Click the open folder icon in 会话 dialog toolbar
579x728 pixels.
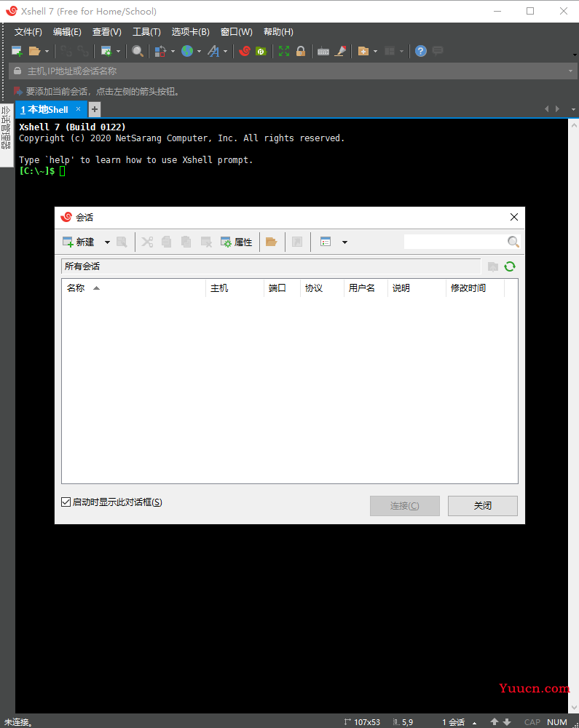tap(271, 242)
